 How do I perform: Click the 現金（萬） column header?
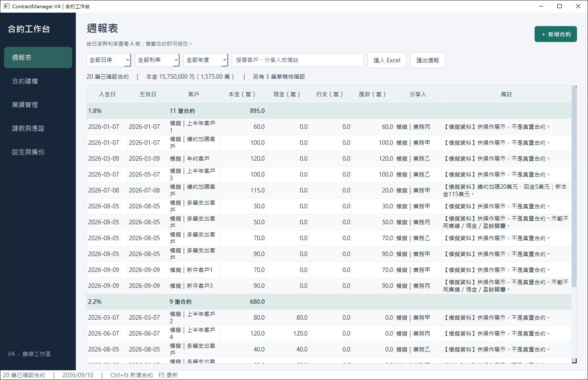pos(287,94)
